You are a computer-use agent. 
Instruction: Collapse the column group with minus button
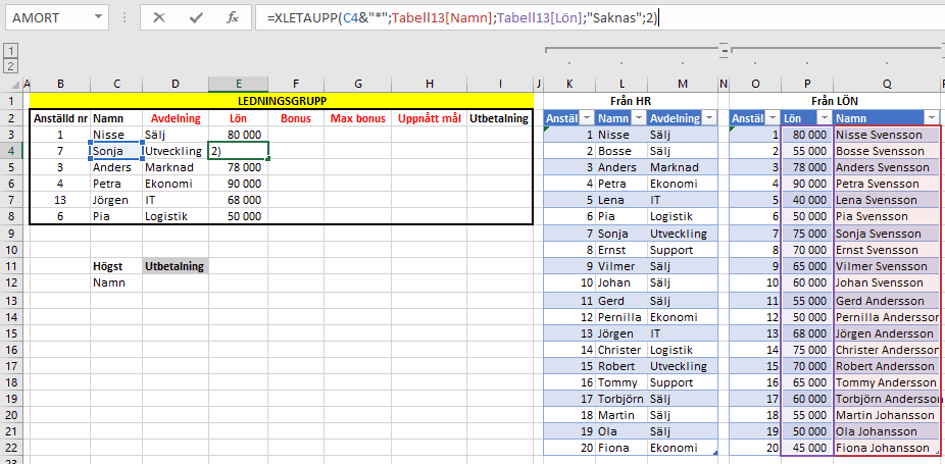[x=724, y=49]
